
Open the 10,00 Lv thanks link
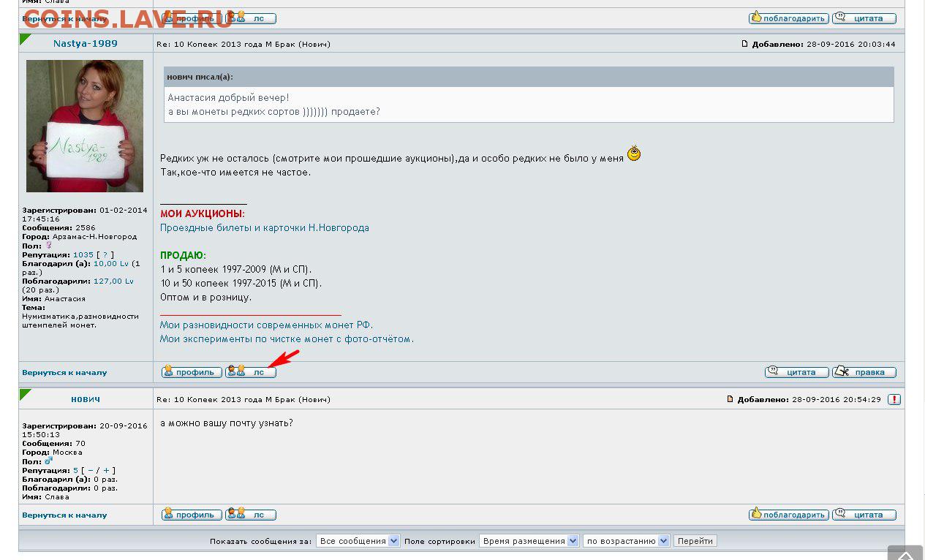111,263
